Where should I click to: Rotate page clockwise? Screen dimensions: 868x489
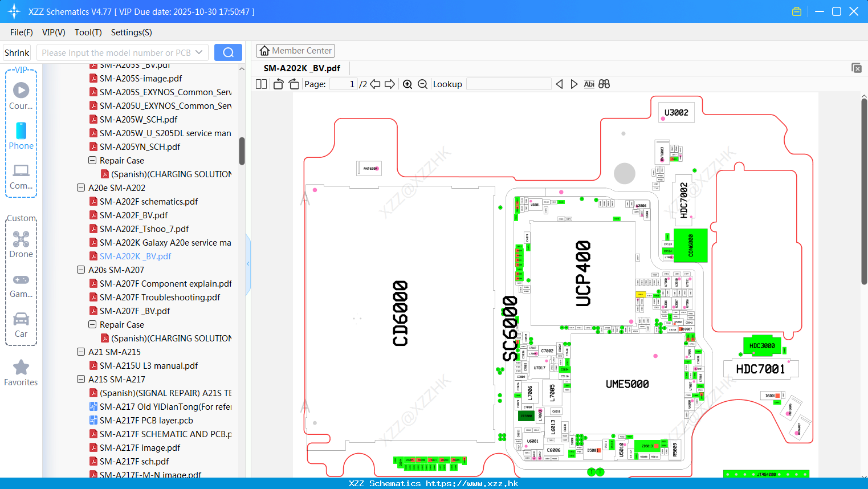point(294,84)
